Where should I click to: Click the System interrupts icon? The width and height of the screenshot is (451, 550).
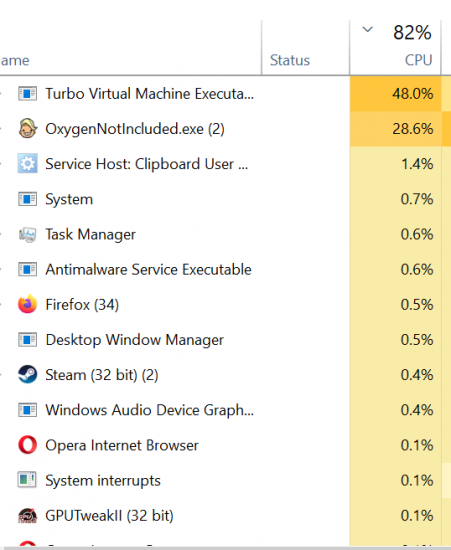click(27, 480)
